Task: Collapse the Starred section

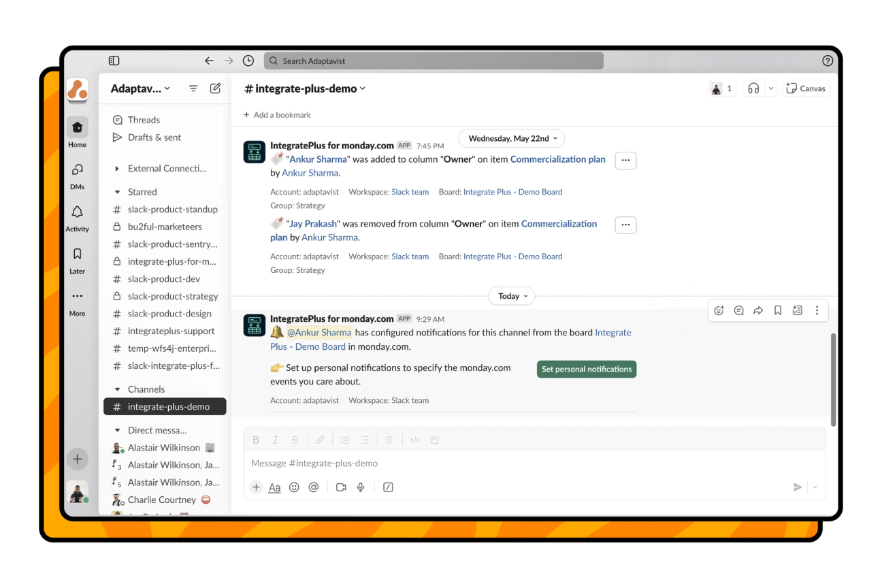Action: click(117, 193)
